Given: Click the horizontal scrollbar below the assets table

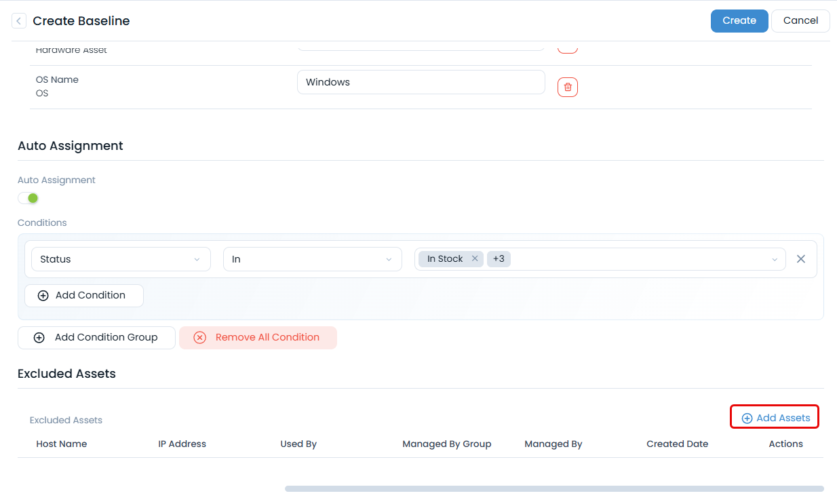Looking at the screenshot, I should (554, 488).
